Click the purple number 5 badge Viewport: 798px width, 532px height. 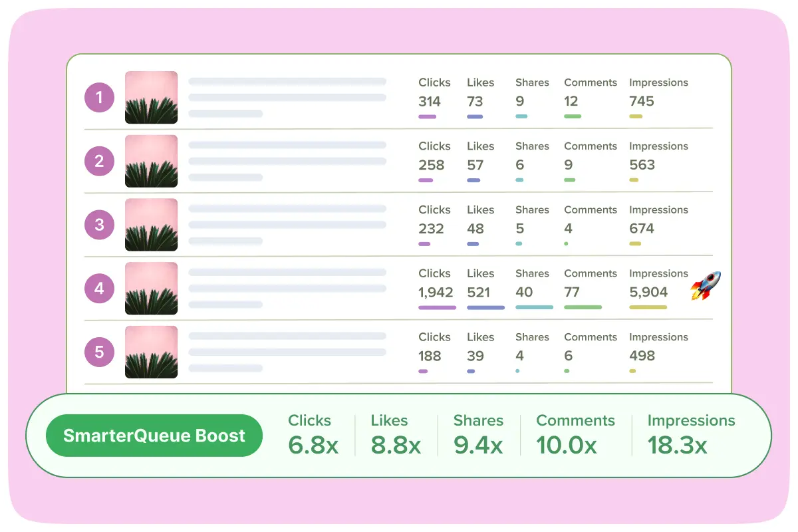[x=99, y=352]
